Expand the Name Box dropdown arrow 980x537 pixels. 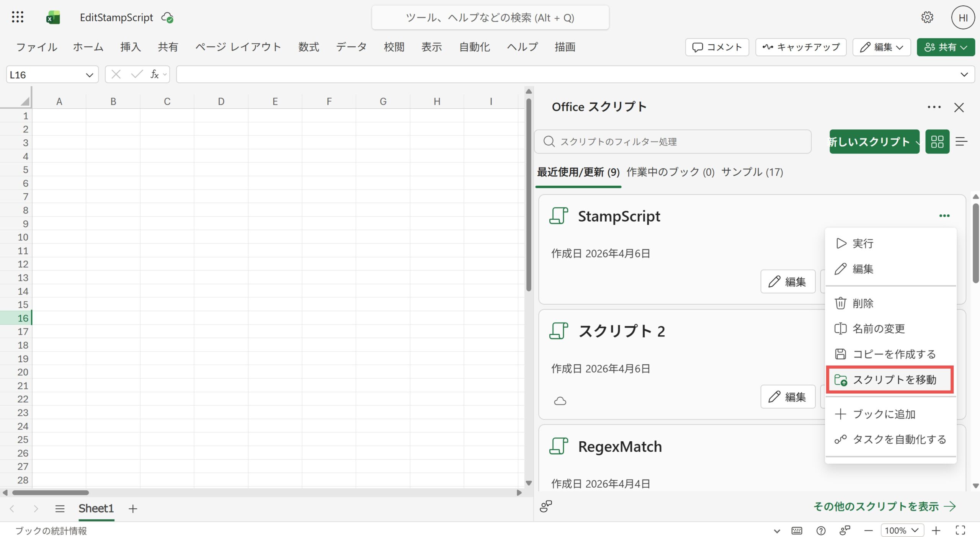pyautogui.click(x=90, y=75)
